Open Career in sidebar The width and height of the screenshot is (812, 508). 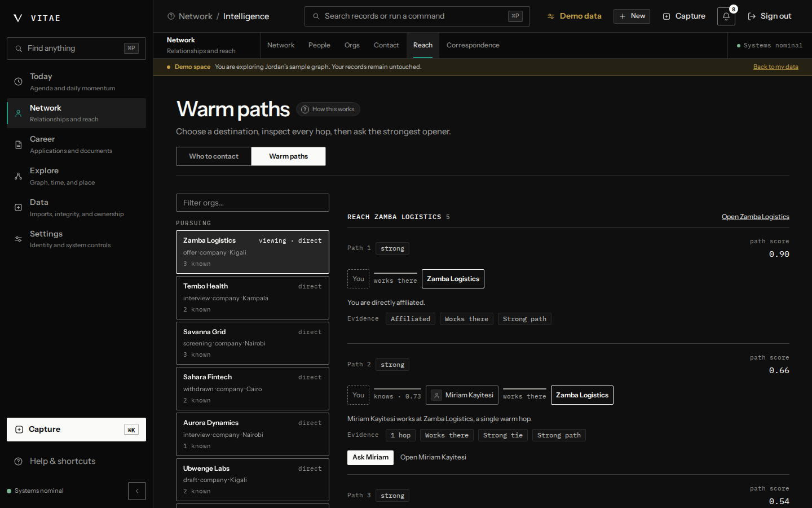tap(76, 144)
